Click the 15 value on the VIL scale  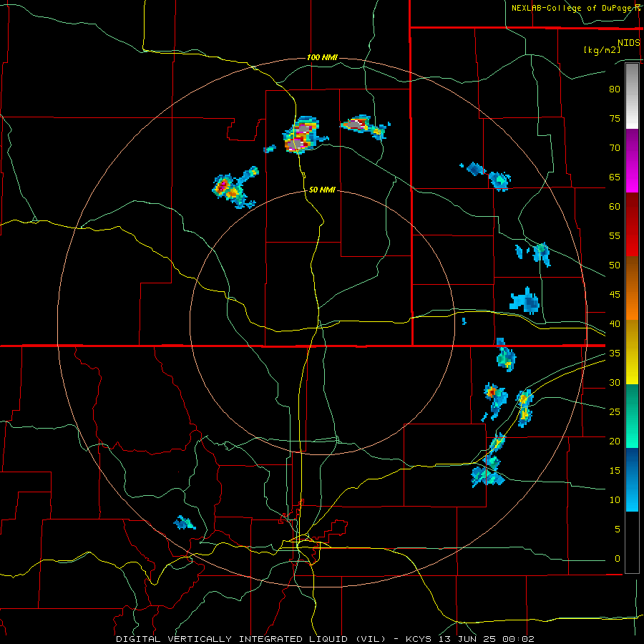615,470
